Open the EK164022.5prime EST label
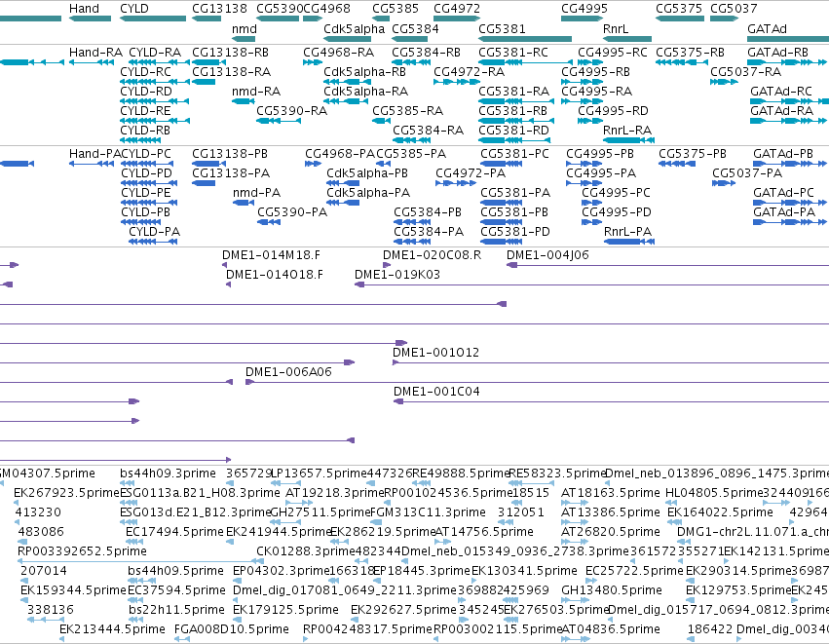The width and height of the screenshot is (829, 644). click(x=720, y=512)
